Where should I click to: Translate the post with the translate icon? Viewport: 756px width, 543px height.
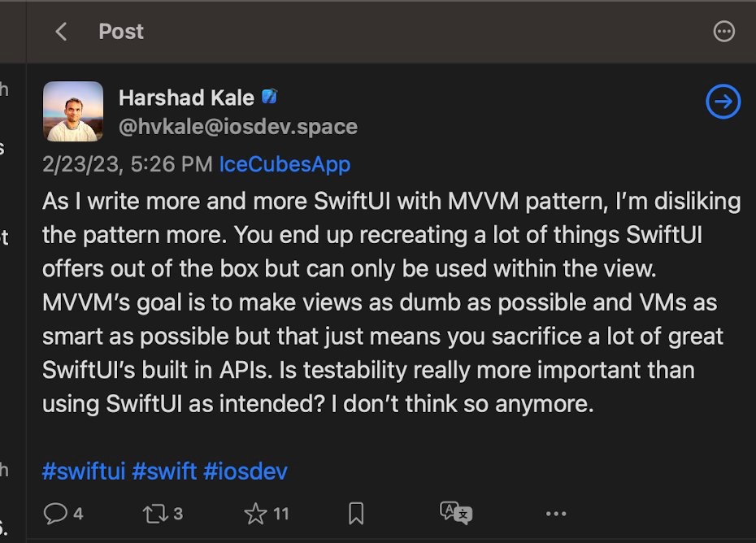[455, 513]
